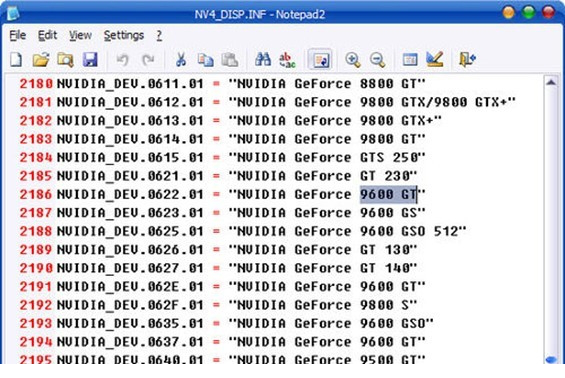Open the Edit menu
This screenshot has height=378, width=565.
(x=48, y=35)
